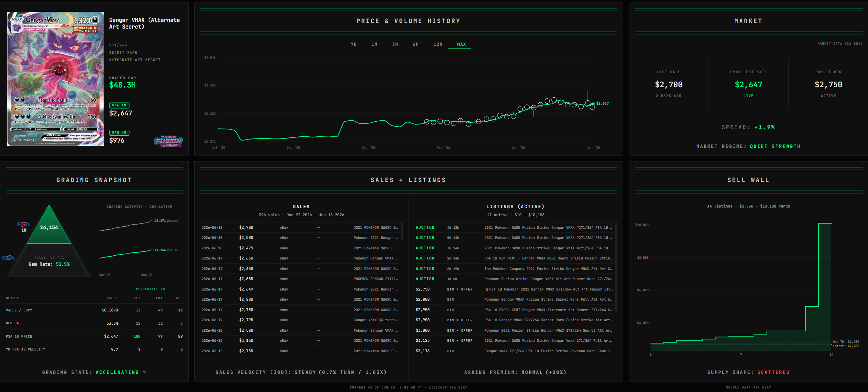Click the $48.3M graded cap value

tap(122, 85)
